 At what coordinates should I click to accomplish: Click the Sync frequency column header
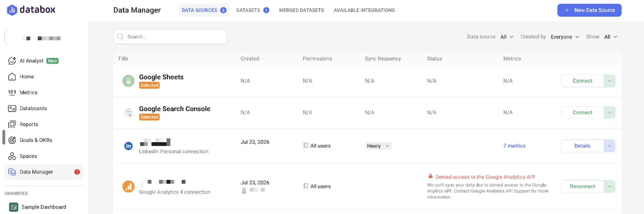coord(383,59)
